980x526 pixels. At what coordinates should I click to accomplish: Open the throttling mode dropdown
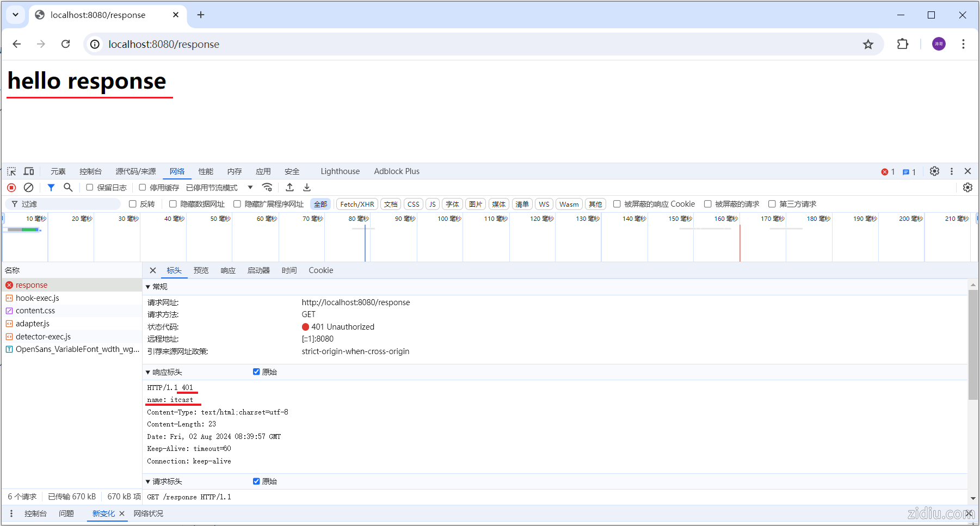pyautogui.click(x=250, y=188)
